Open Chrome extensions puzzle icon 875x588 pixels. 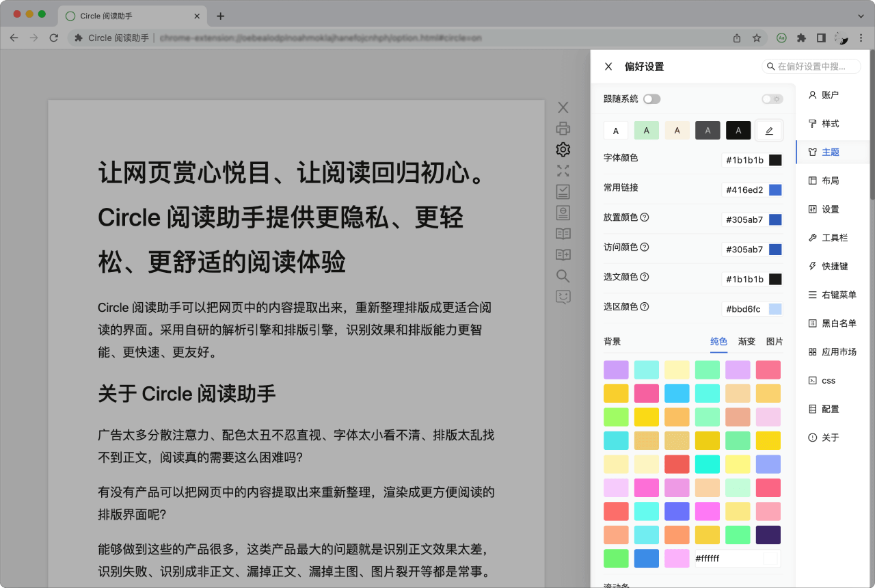point(801,38)
